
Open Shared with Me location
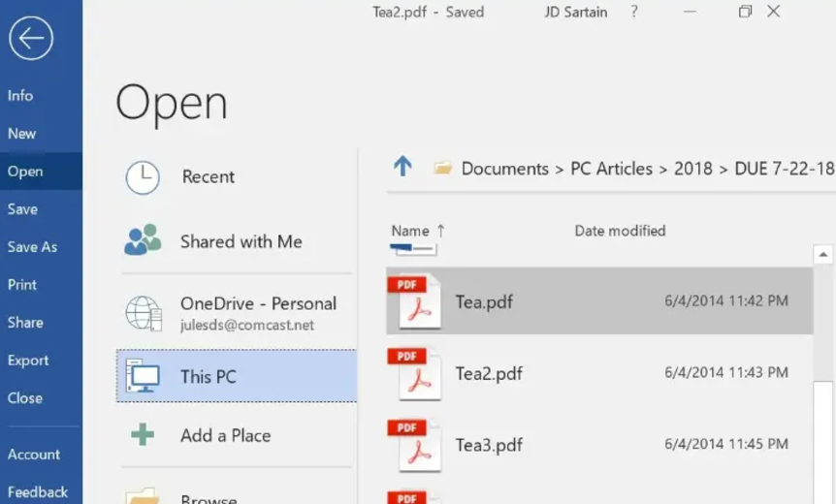[241, 241]
